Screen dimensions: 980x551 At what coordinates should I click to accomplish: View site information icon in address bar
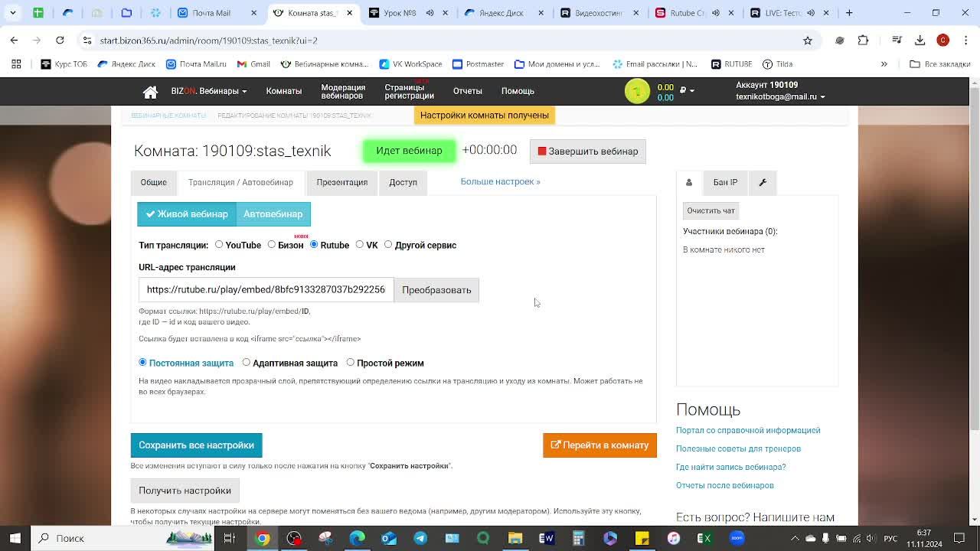pyautogui.click(x=87, y=40)
